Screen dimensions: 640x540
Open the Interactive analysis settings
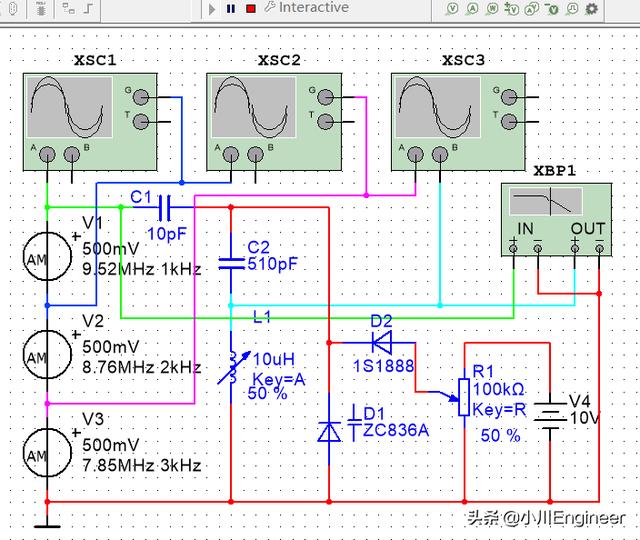(x=307, y=7)
